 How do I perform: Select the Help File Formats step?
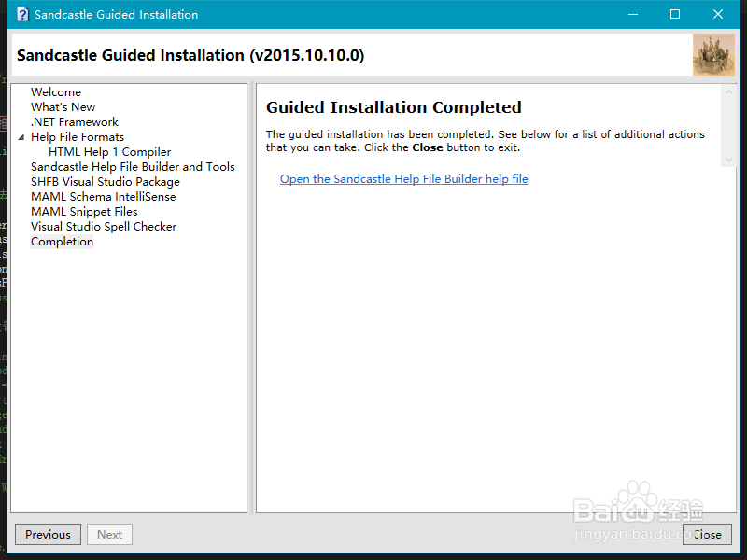tap(78, 137)
